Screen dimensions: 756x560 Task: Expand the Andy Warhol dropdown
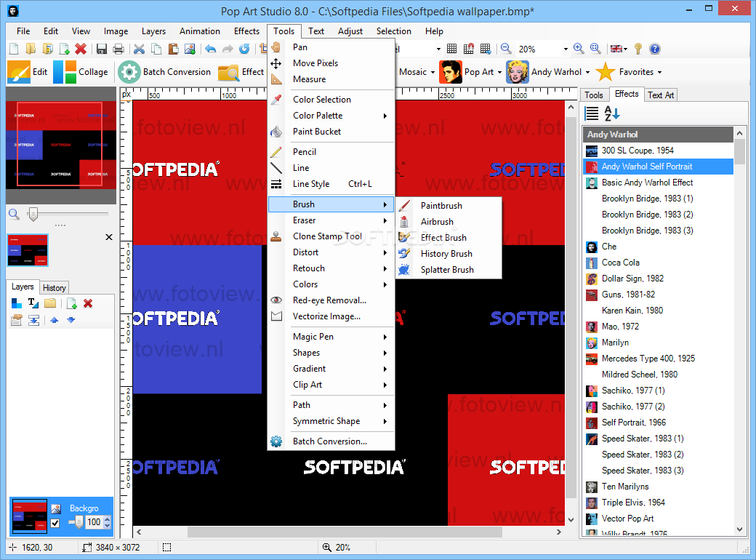click(x=587, y=72)
